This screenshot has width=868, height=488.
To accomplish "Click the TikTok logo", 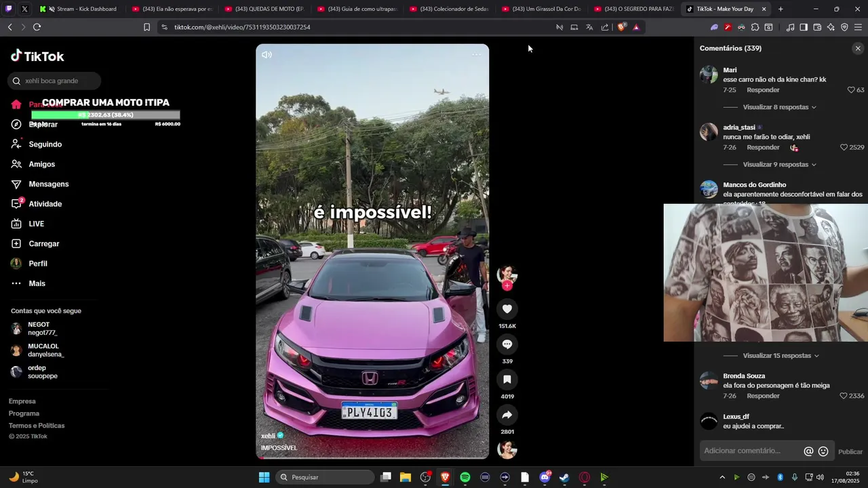I will click(37, 56).
